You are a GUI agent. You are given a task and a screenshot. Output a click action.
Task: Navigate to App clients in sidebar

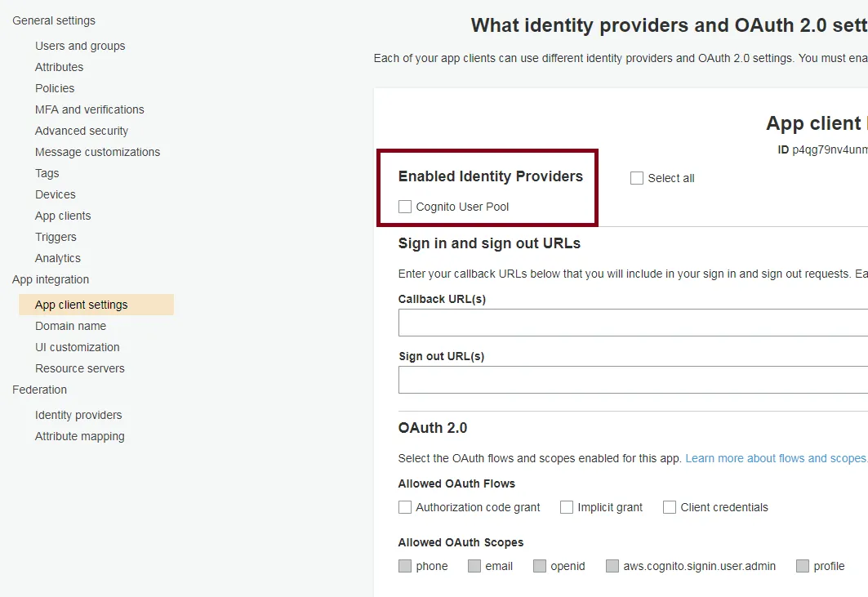[x=63, y=216]
